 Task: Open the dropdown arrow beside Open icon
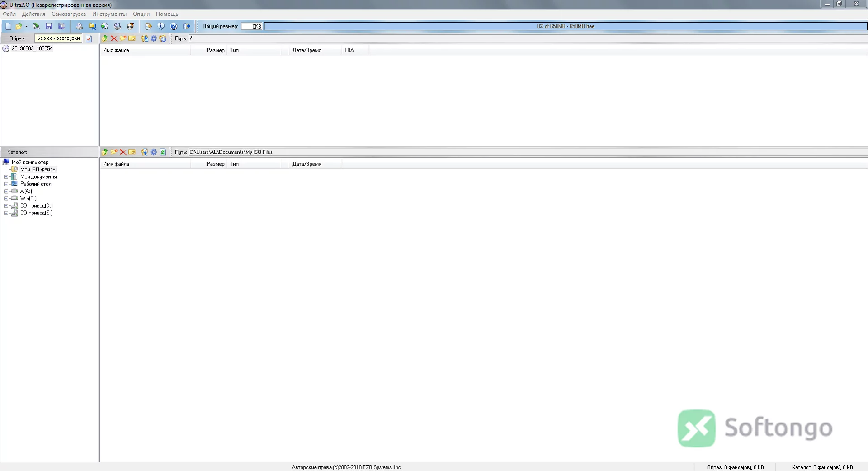click(26, 26)
